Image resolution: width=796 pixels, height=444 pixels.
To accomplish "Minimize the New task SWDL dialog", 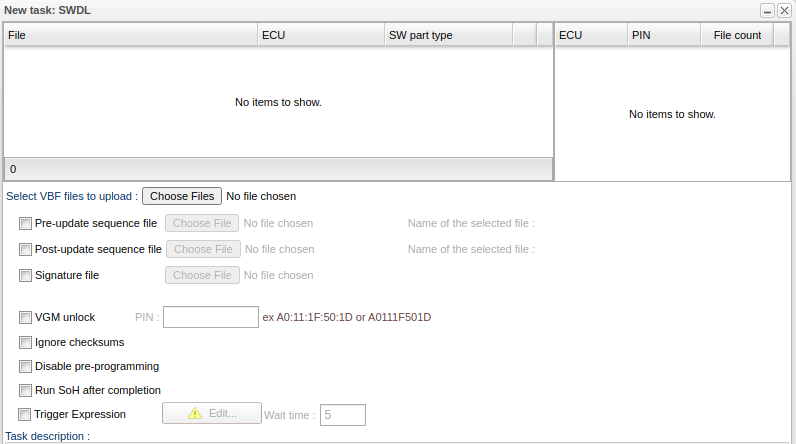I will [x=767, y=10].
